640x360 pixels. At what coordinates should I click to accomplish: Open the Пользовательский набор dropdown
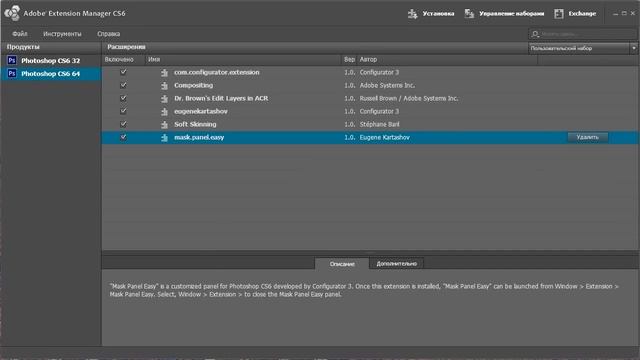tap(583, 48)
